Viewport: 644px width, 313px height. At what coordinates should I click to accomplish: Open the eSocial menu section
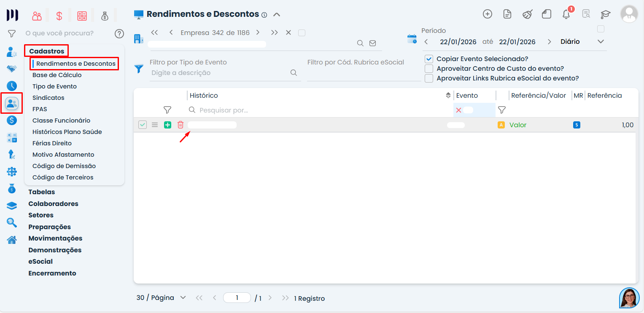(x=40, y=262)
